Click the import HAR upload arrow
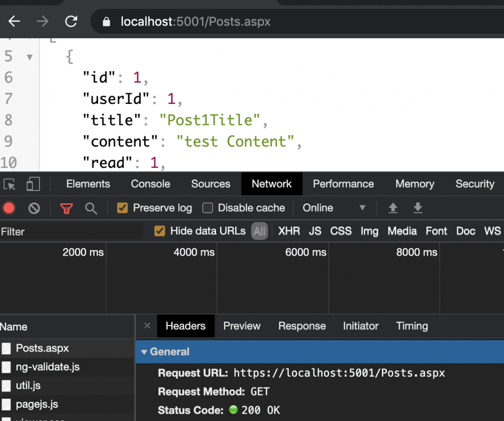 tap(393, 208)
